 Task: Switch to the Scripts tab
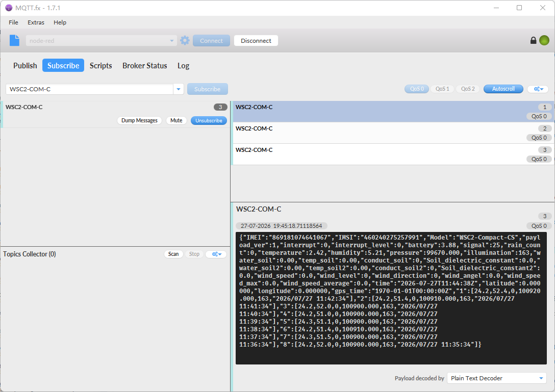coord(100,65)
